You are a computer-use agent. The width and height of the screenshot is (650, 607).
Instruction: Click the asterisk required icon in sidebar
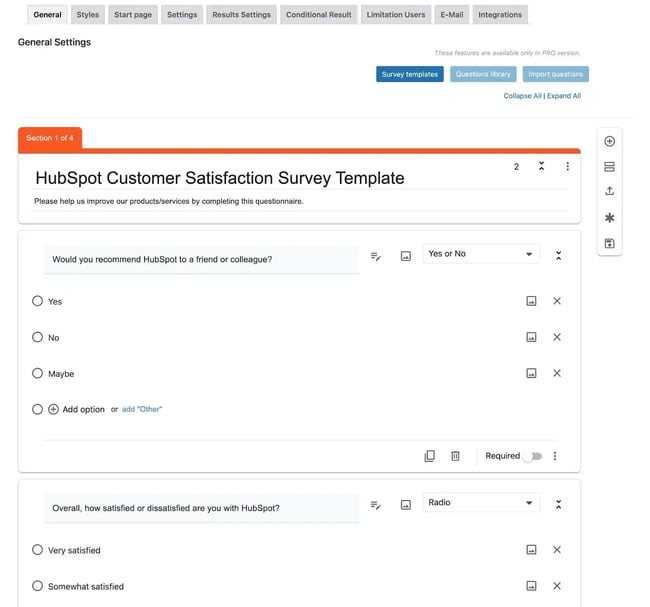coord(609,218)
